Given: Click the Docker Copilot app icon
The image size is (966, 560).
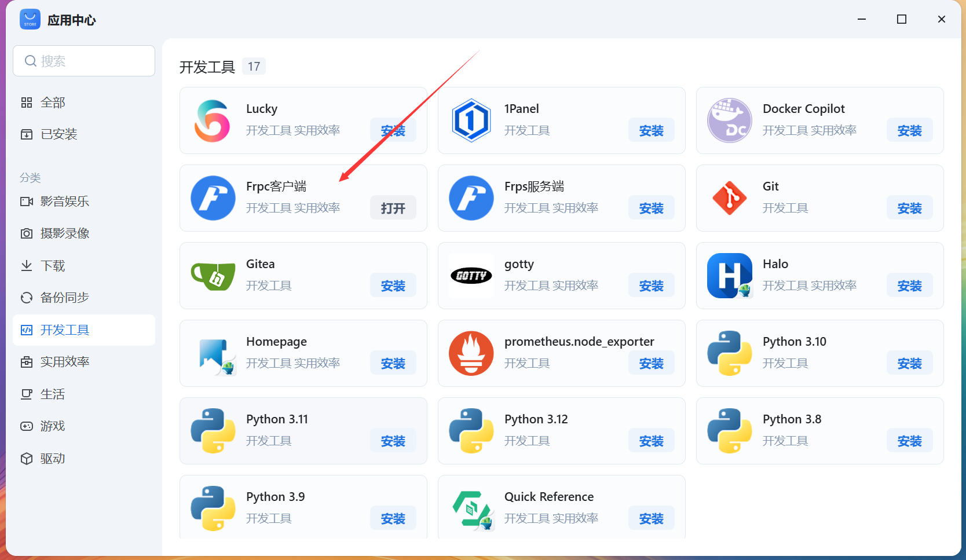Looking at the screenshot, I should (x=730, y=120).
